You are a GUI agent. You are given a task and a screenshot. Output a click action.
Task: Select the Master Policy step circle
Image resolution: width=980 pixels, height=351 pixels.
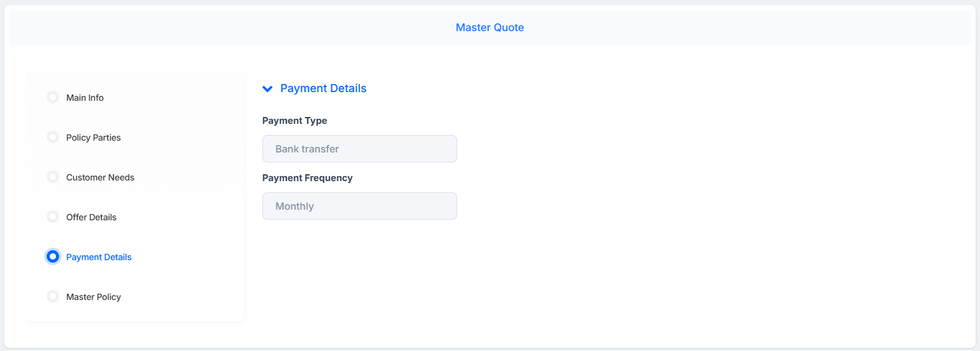tap(53, 296)
